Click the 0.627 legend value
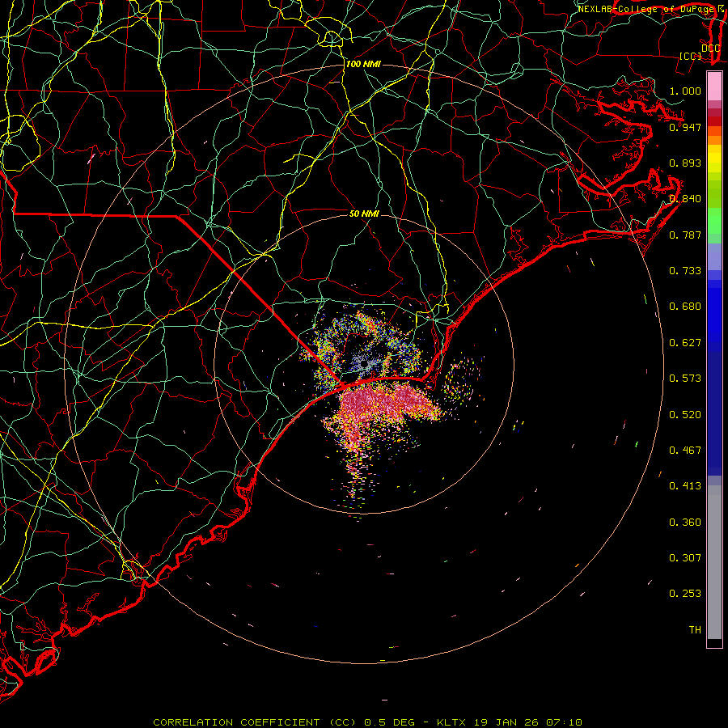728x728 pixels. coord(685,343)
